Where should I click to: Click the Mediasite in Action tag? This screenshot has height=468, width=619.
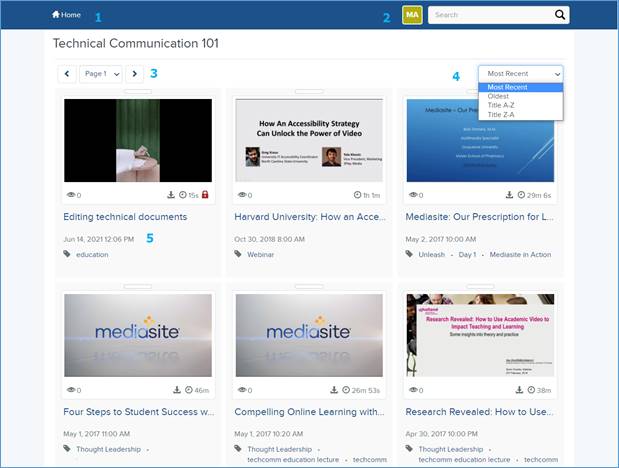point(520,255)
